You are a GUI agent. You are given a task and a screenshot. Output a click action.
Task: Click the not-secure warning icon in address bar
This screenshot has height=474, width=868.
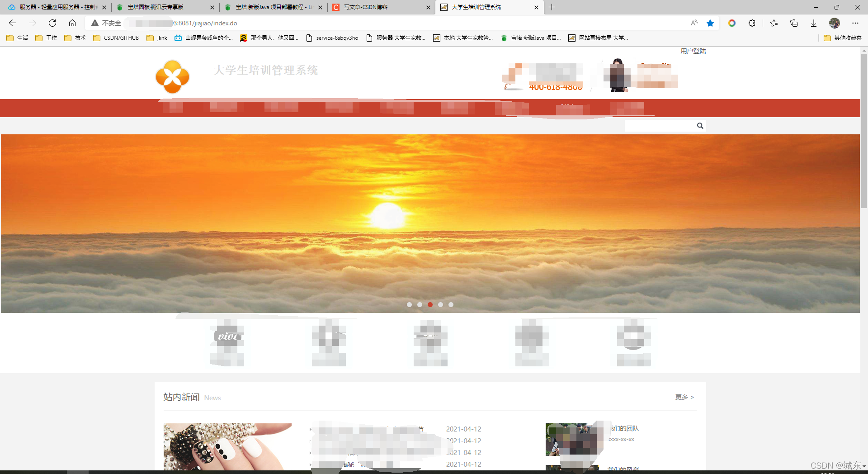point(95,23)
